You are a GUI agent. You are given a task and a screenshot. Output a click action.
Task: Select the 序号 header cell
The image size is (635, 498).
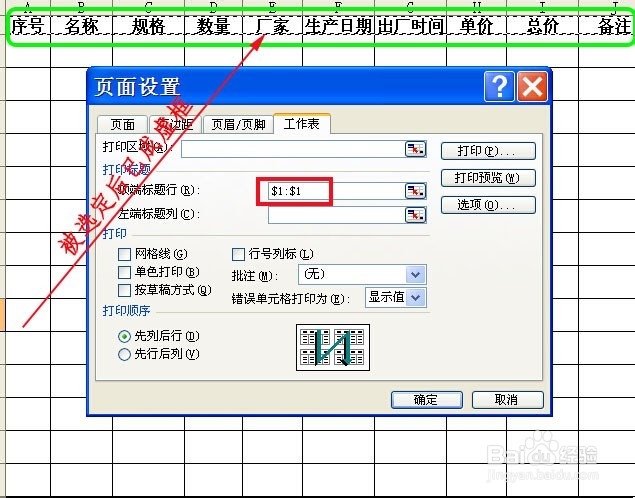(x=28, y=26)
